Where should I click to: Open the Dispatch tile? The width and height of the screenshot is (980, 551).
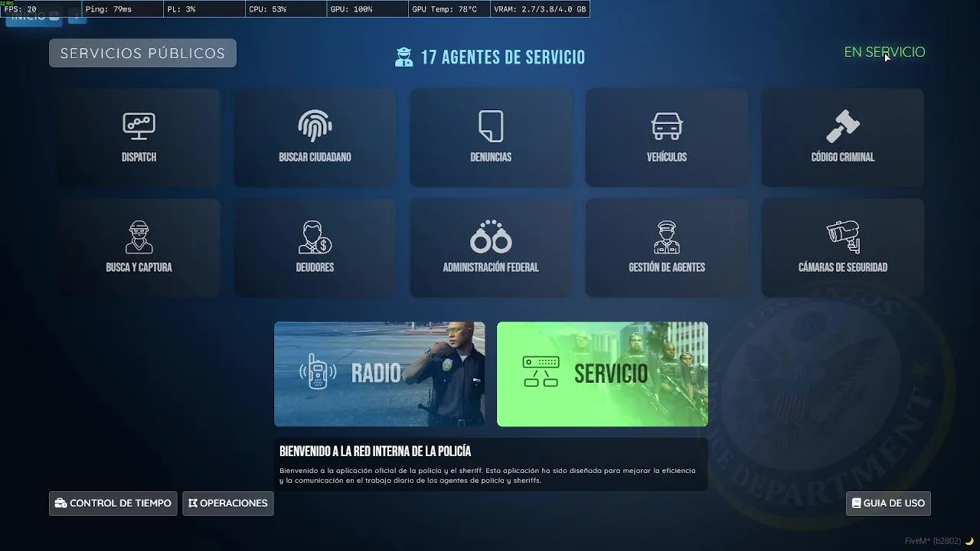tap(139, 138)
